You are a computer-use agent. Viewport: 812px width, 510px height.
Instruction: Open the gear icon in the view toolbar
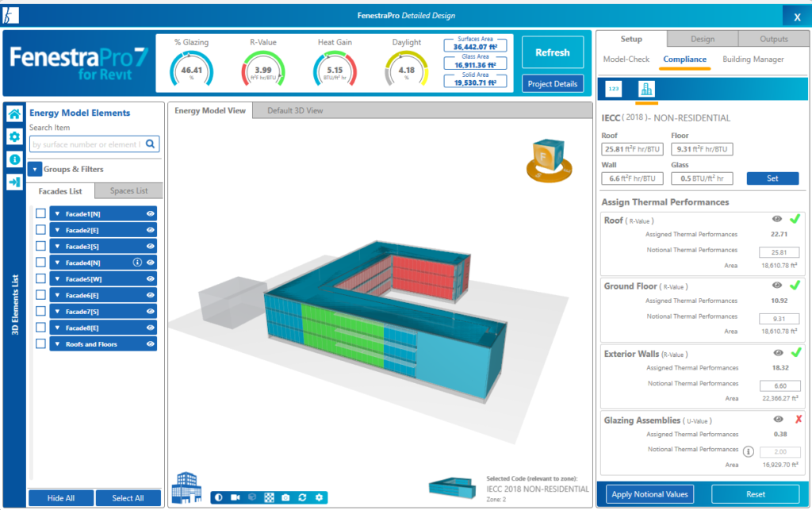(x=319, y=497)
